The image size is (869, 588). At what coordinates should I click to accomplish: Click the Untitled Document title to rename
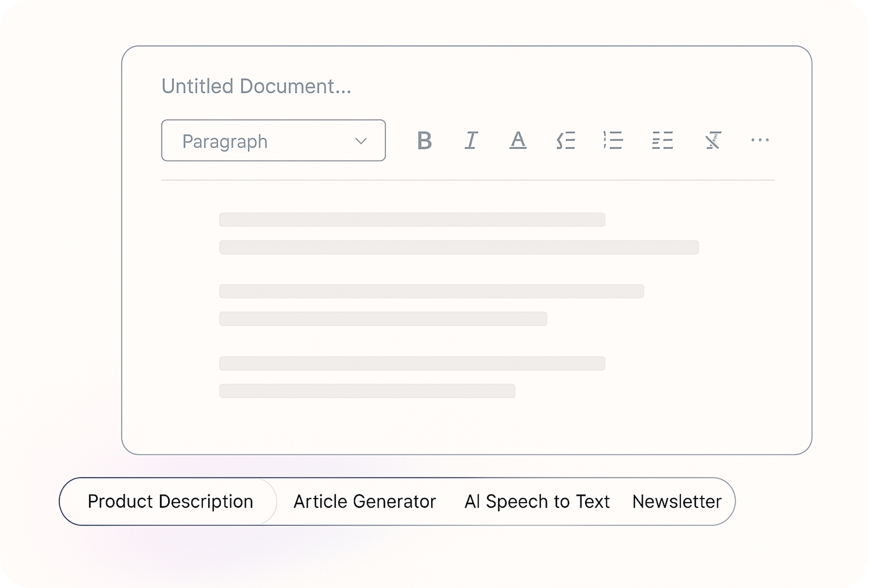tap(257, 86)
